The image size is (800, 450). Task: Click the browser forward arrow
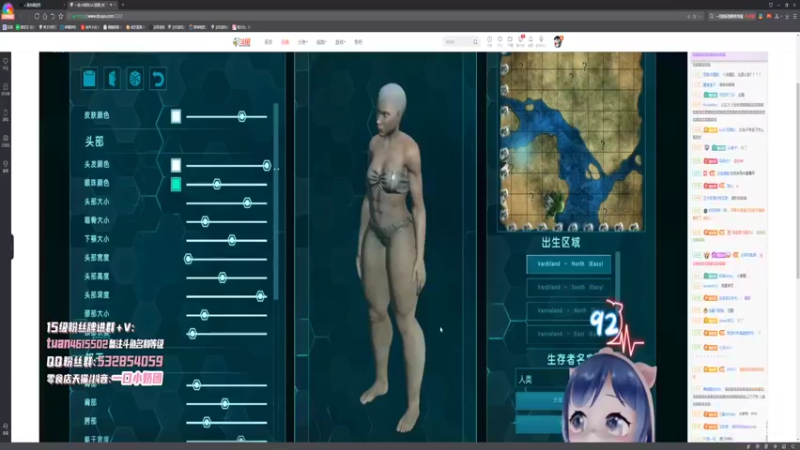point(29,16)
